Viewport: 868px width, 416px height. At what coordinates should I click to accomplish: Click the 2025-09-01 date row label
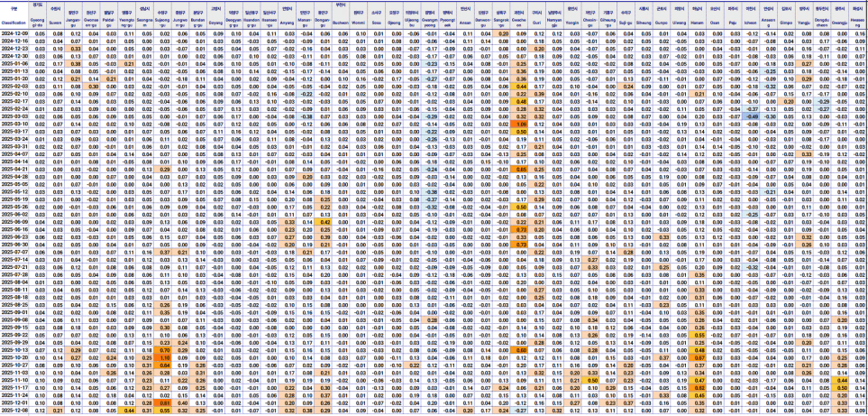pos(15,311)
